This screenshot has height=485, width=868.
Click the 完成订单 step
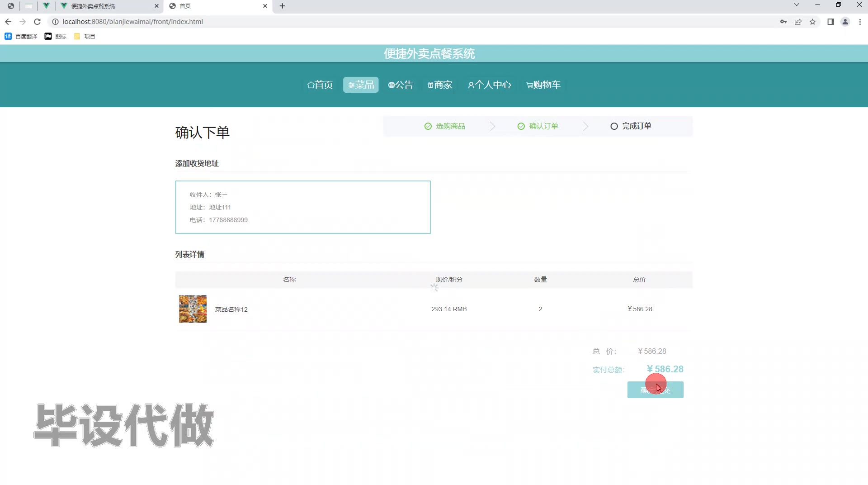click(x=631, y=126)
